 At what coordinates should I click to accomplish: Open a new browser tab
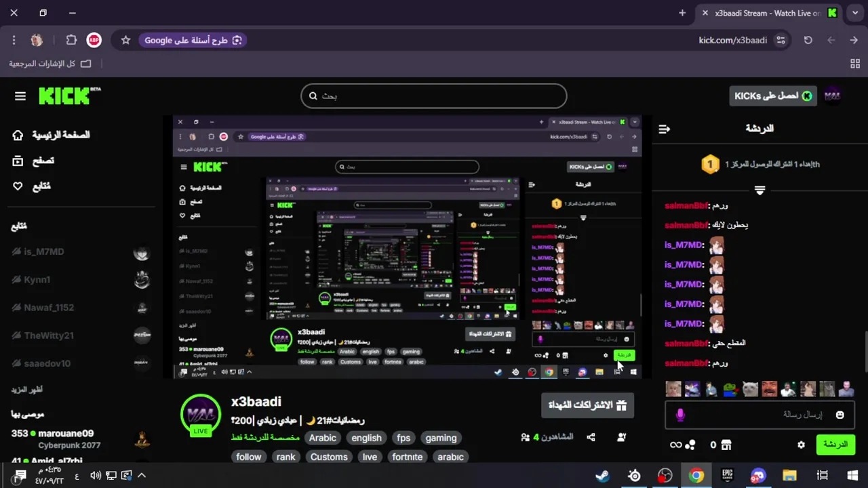(x=682, y=13)
